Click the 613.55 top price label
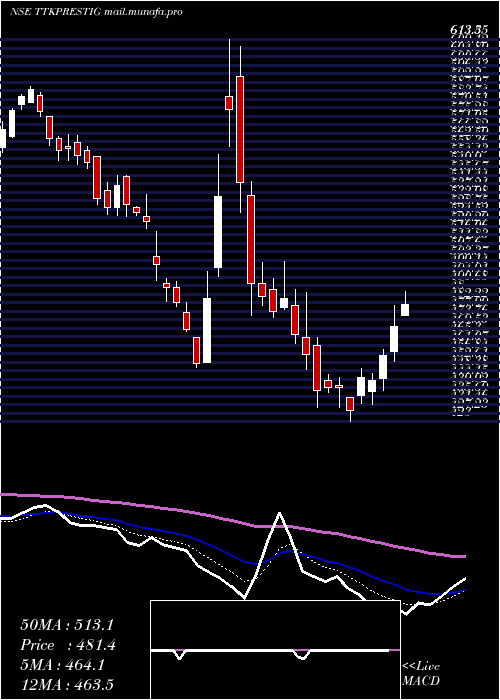500x700 pixels. 468,29
